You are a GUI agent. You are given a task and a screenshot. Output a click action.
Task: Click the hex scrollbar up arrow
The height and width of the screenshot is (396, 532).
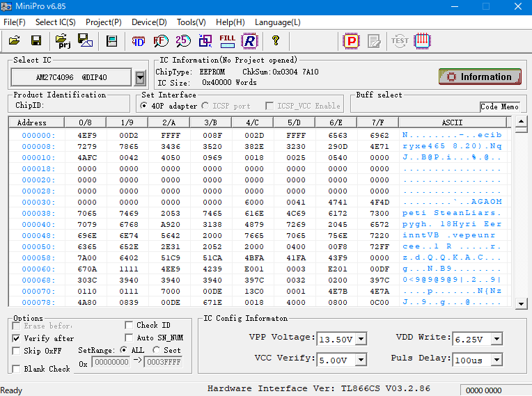pos(521,121)
